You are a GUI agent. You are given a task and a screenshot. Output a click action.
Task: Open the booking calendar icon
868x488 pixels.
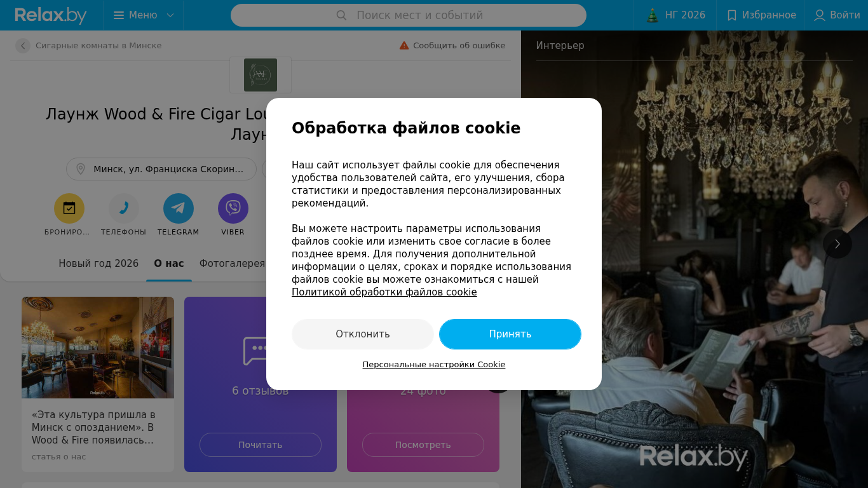(x=69, y=208)
